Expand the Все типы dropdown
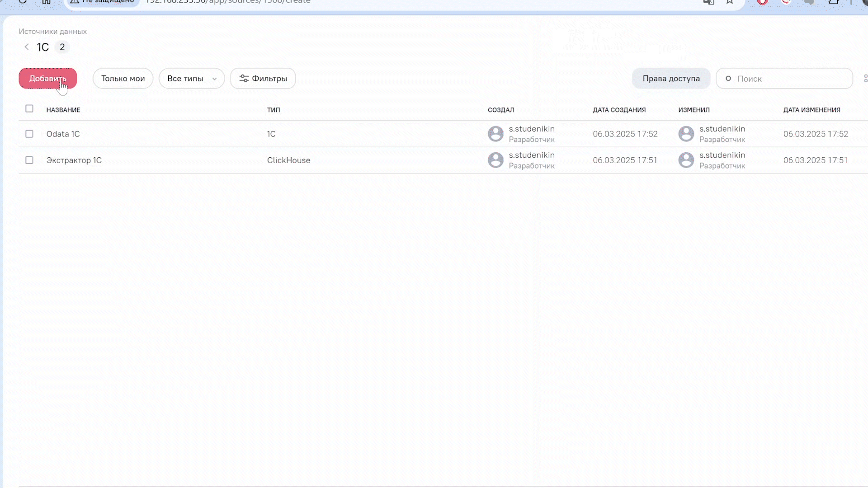 tap(192, 79)
